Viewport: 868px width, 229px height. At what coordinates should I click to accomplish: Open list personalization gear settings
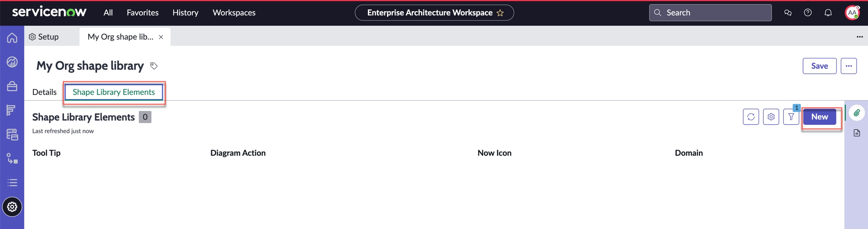[x=771, y=117]
